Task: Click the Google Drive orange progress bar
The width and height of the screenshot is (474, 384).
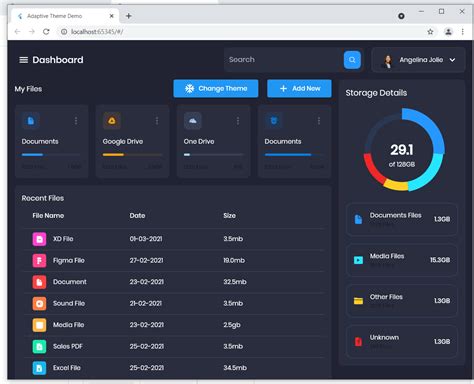Action: point(132,155)
